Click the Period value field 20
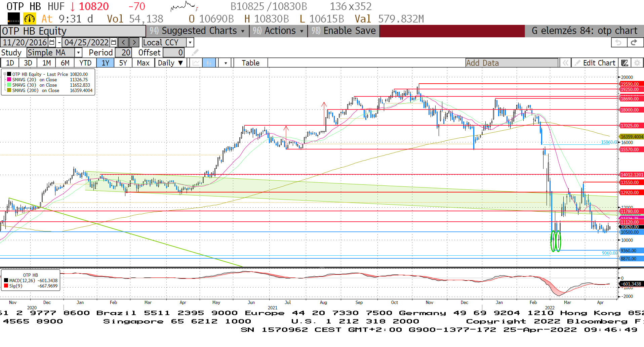Viewport: 644px width, 347px height. (123, 53)
